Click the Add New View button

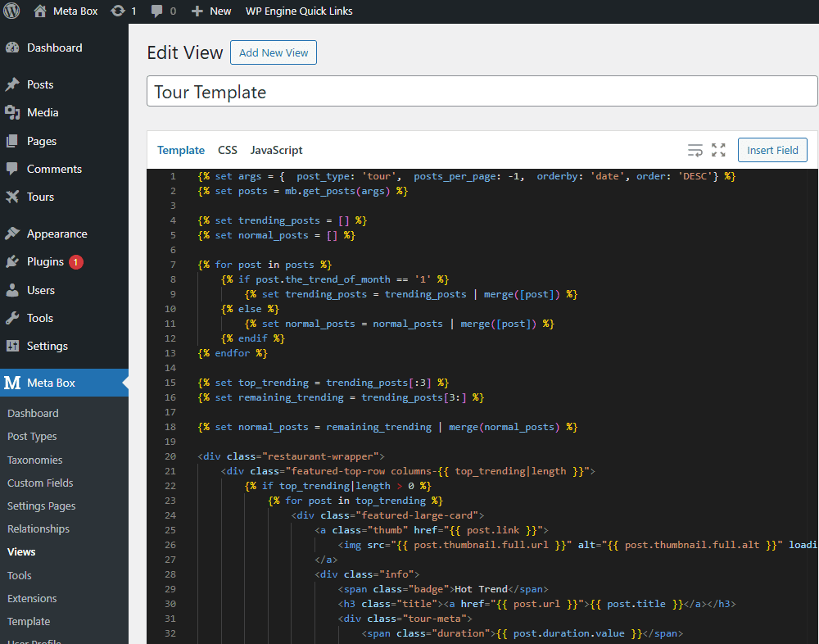pos(273,52)
